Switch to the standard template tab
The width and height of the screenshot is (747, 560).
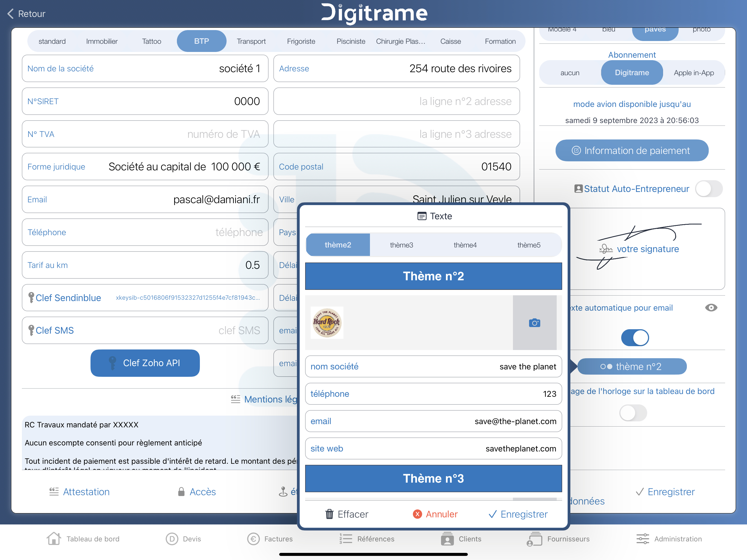point(52,41)
